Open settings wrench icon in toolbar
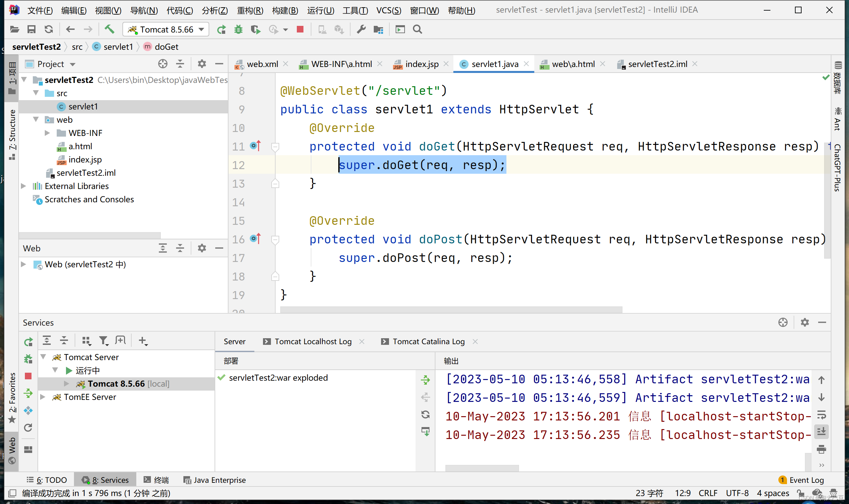The width and height of the screenshot is (849, 504). [361, 30]
